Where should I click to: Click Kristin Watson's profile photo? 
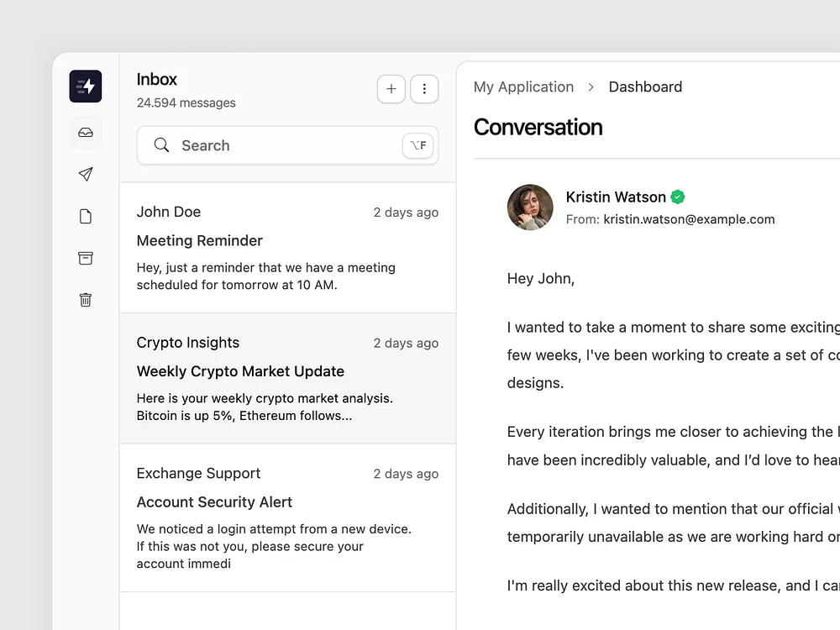tap(530, 207)
